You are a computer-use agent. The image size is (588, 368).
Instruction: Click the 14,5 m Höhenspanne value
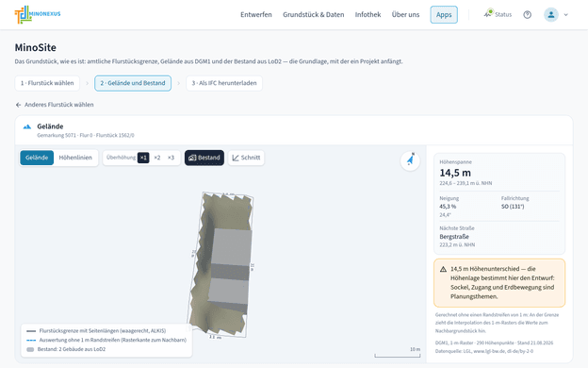[455, 173]
